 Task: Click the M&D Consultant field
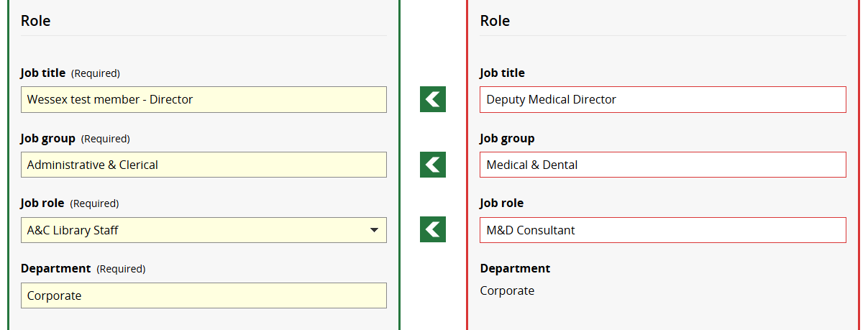662,230
